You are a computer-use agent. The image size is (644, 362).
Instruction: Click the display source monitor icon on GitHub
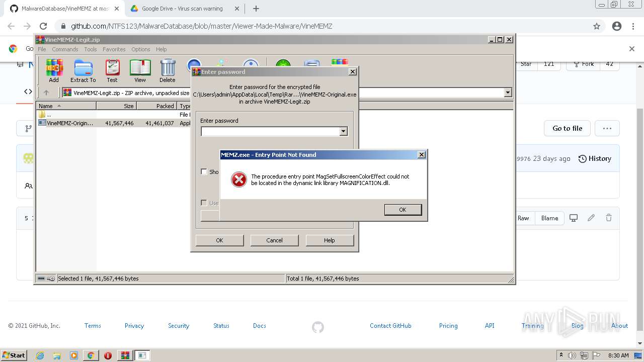(574, 218)
